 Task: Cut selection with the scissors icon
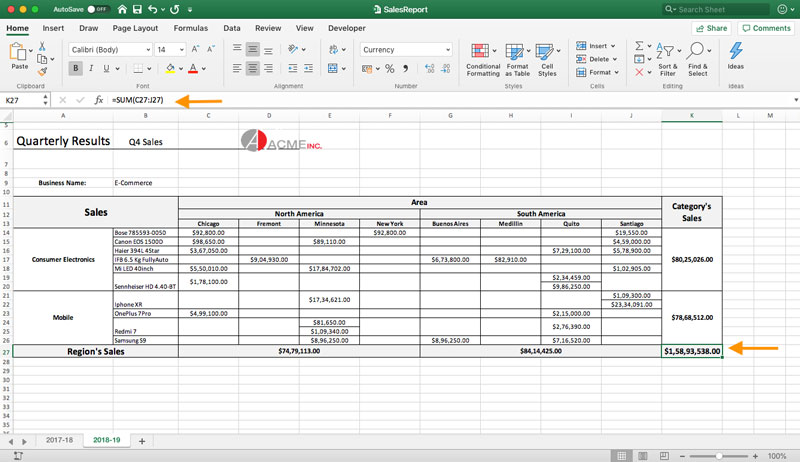42,46
